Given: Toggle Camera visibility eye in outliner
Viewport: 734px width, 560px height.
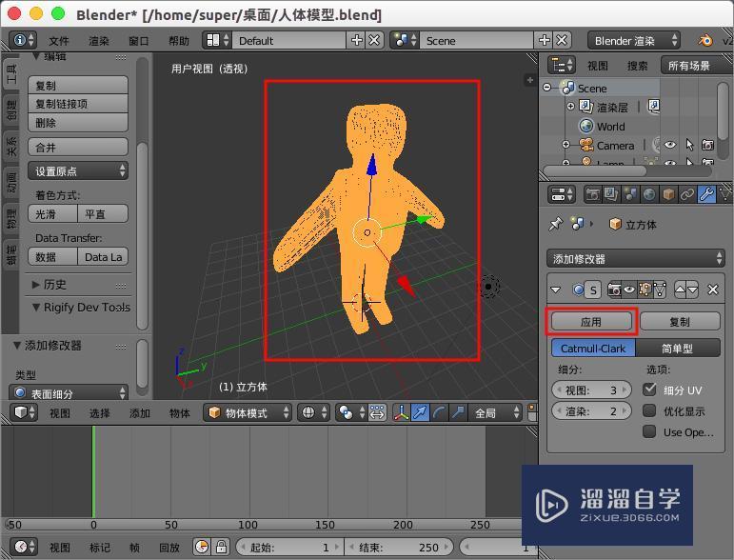Looking at the screenshot, I should 670,145.
